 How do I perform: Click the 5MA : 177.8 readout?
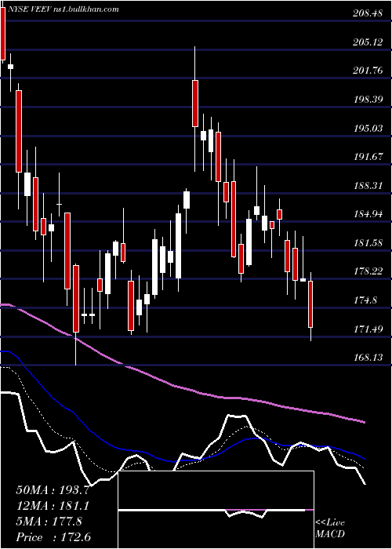click(49, 522)
